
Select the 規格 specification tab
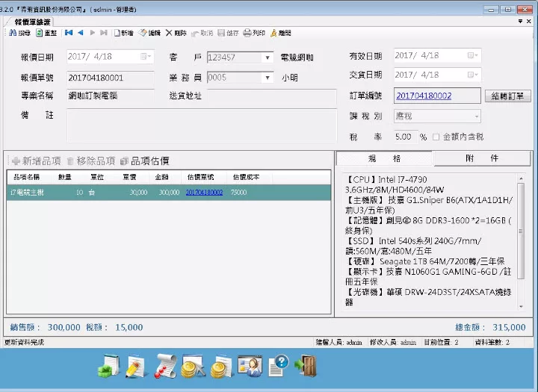tap(384, 159)
